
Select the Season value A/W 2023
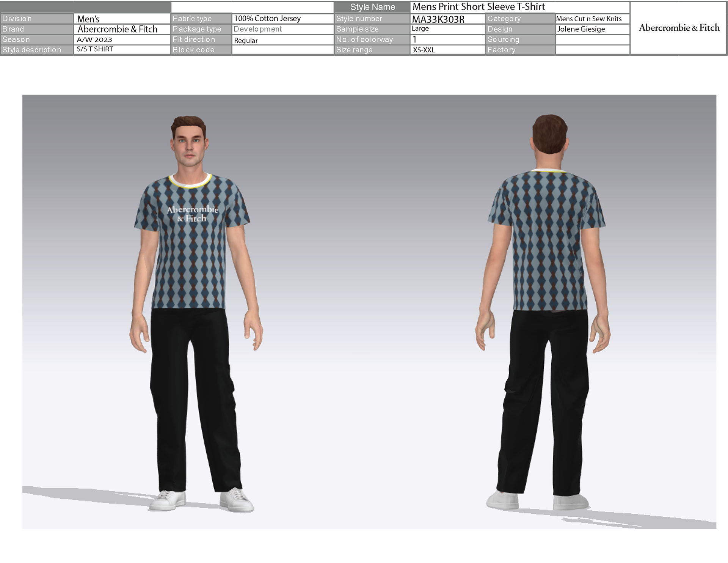pyautogui.click(x=94, y=39)
